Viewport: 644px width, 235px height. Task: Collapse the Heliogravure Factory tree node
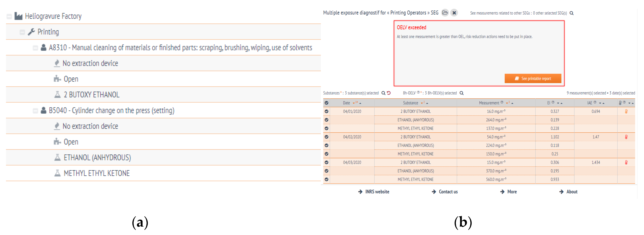(x=9, y=16)
